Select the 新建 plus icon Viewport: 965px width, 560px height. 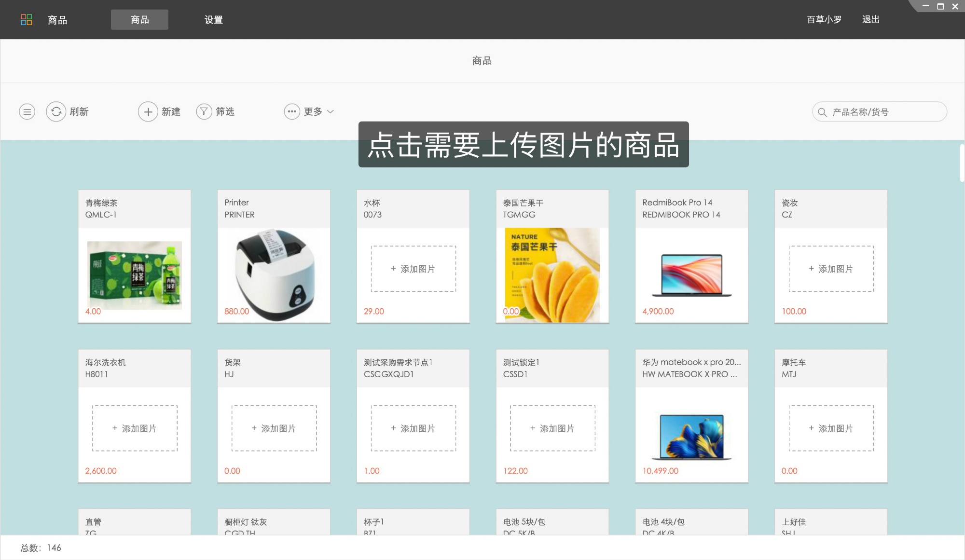[148, 111]
